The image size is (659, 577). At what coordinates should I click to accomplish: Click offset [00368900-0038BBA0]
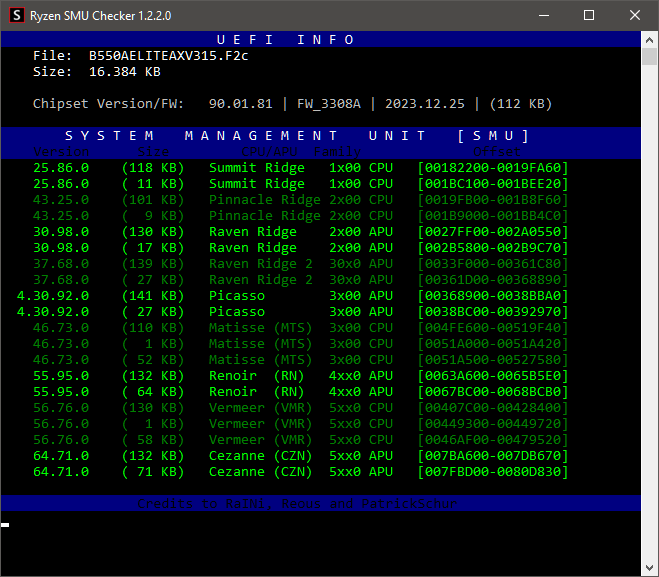coord(493,295)
